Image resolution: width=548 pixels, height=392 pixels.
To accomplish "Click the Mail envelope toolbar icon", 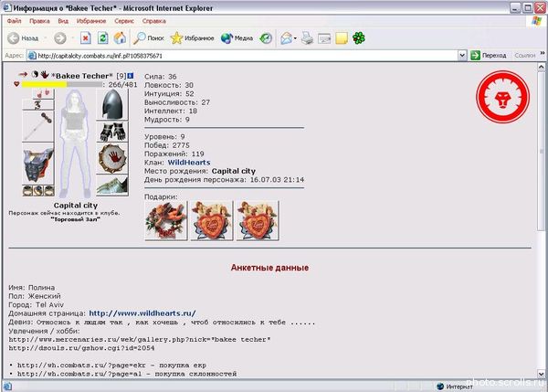I will (x=286, y=38).
